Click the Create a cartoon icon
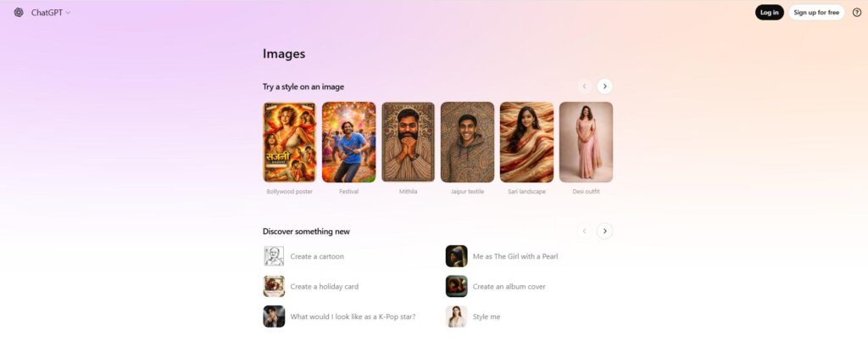 [x=274, y=256]
